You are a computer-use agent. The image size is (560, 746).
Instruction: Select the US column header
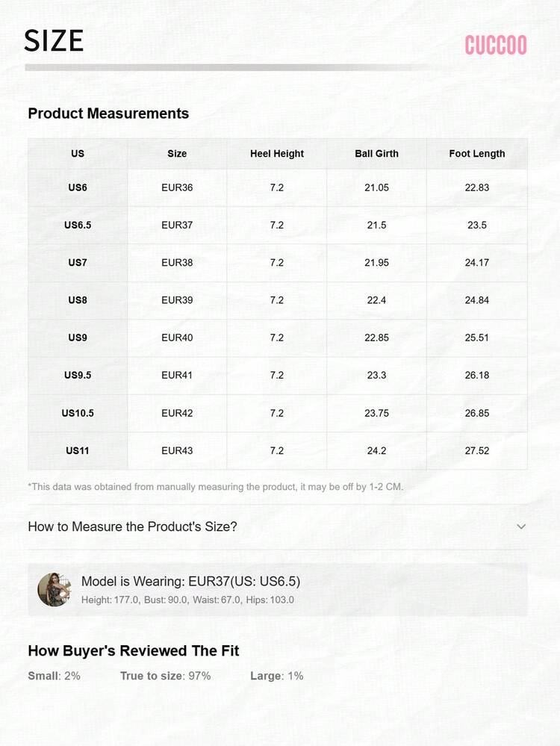tap(78, 154)
